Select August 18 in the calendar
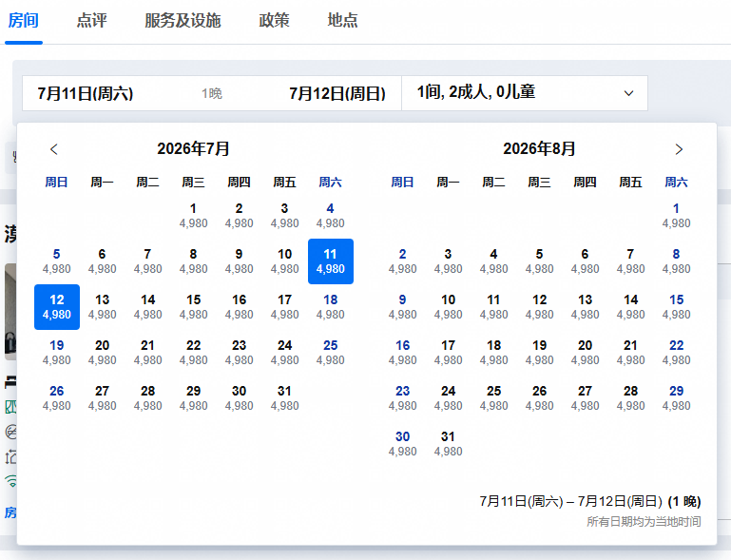 tap(493, 353)
